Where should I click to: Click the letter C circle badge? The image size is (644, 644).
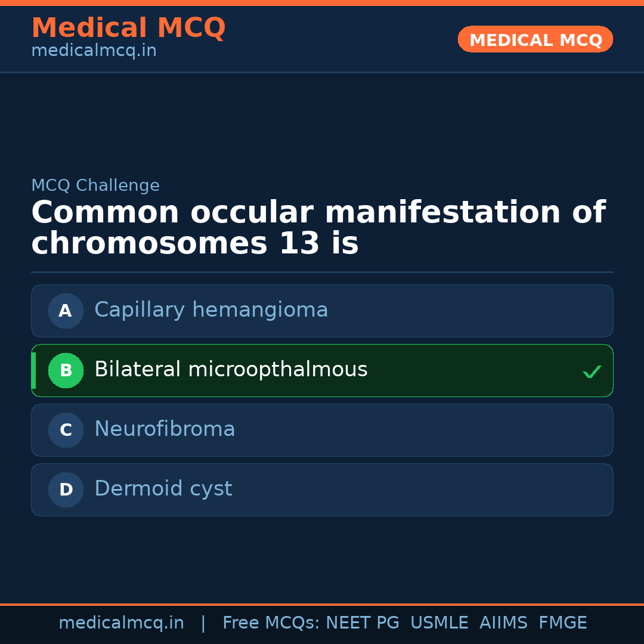coord(66,430)
